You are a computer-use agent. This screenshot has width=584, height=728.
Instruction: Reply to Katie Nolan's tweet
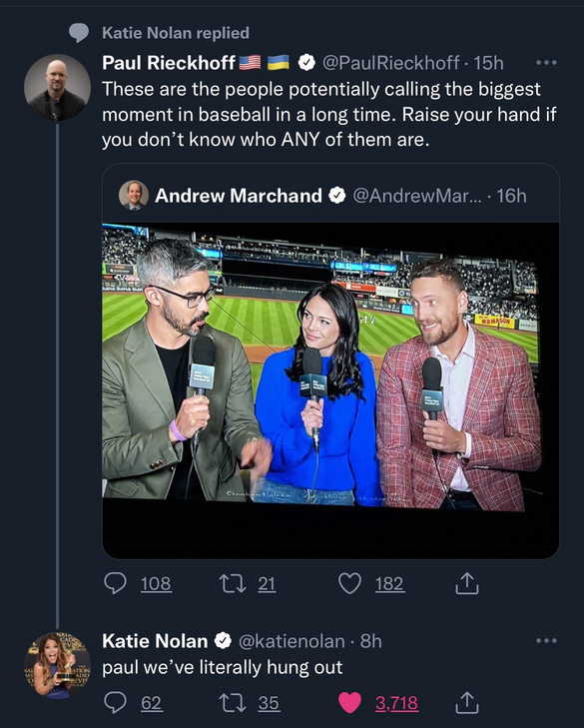click(x=115, y=703)
